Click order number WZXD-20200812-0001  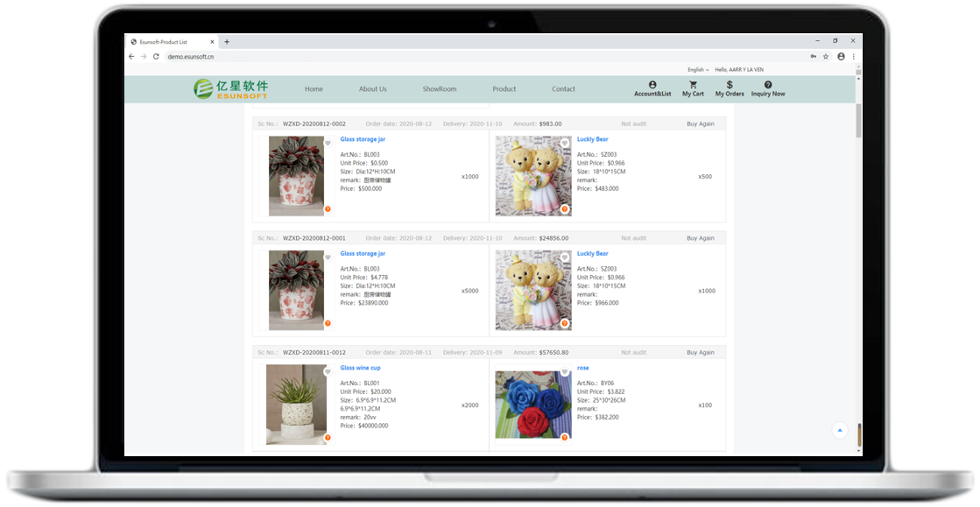pyautogui.click(x=314, y=238)
